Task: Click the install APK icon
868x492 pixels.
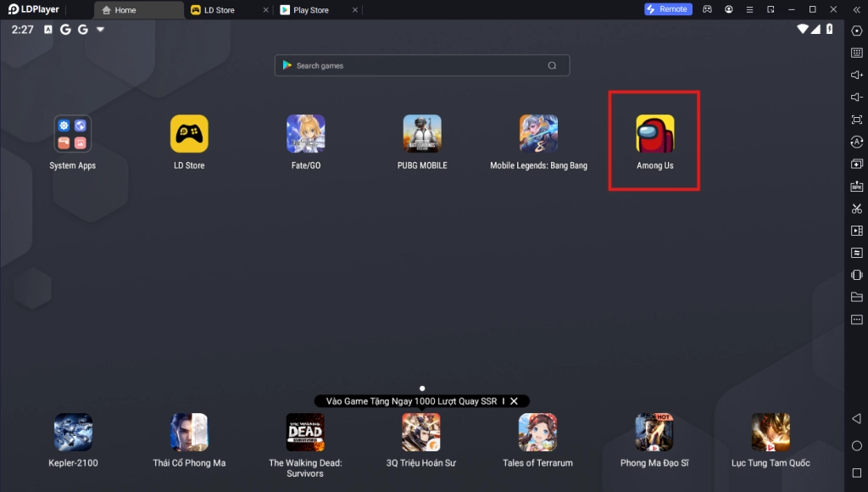Action: pos(856,186)
